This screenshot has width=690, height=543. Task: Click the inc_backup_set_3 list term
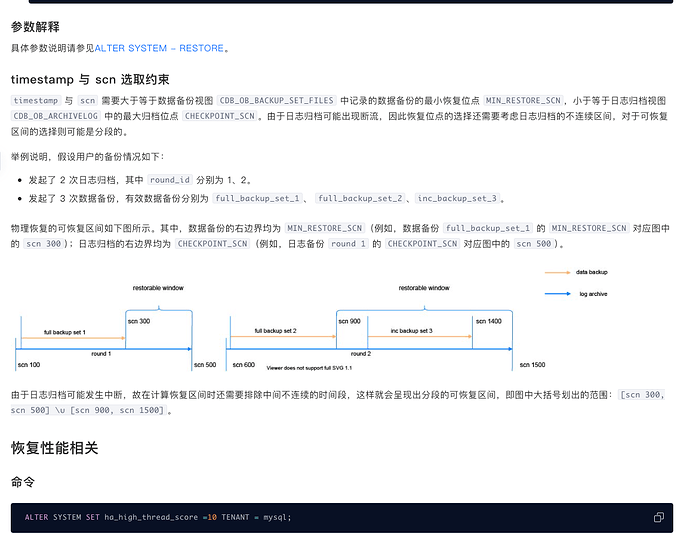pyautogui.click(x=457, y=198)
